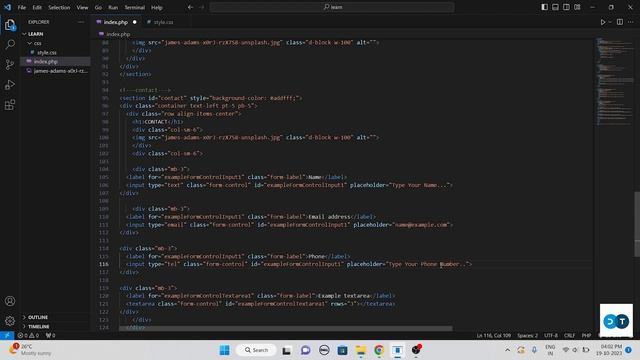The height and width of the screenshot is (360, 640).
Task: Expand the TIMELINE section
Action: (x=55, y=327)
